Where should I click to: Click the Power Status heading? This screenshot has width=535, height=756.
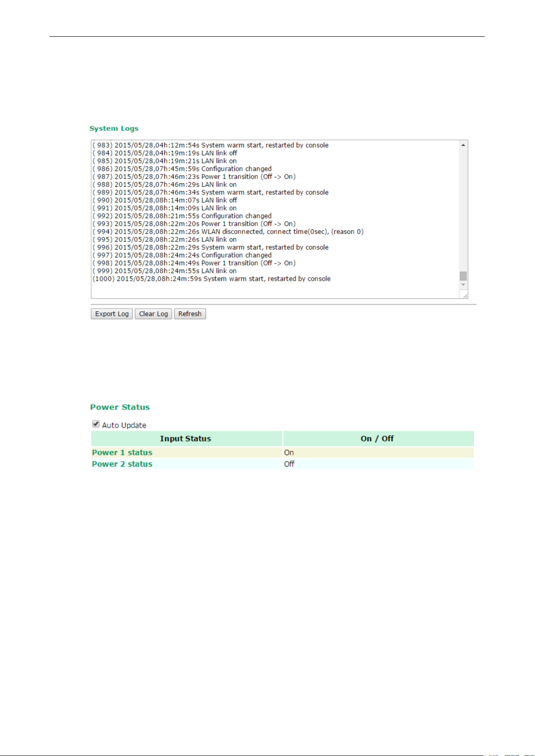tap(120, 407)
